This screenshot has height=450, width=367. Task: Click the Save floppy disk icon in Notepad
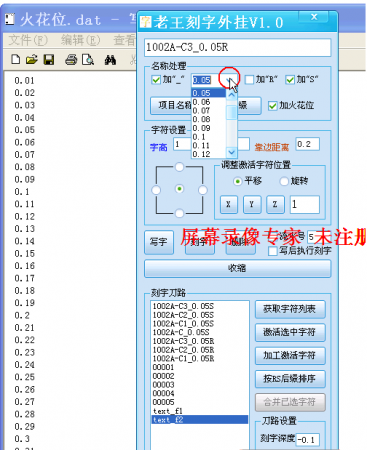[49, 59]
